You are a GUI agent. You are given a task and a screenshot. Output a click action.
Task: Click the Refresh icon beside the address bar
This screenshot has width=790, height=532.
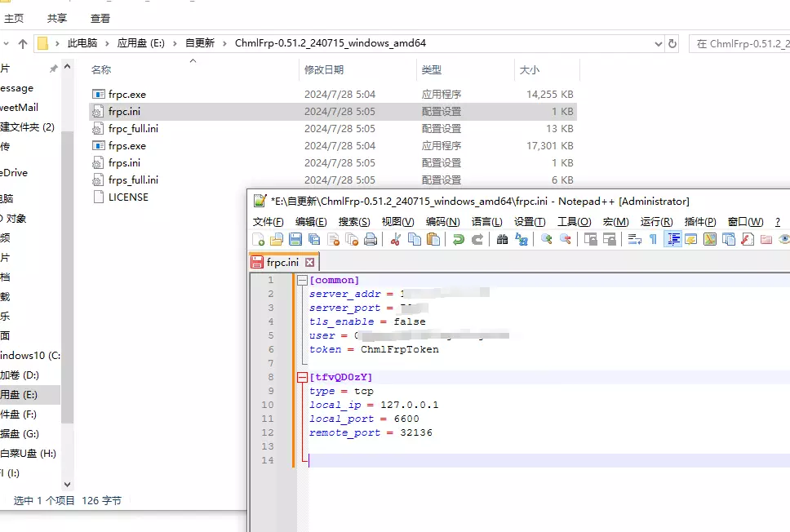[672, 44]
